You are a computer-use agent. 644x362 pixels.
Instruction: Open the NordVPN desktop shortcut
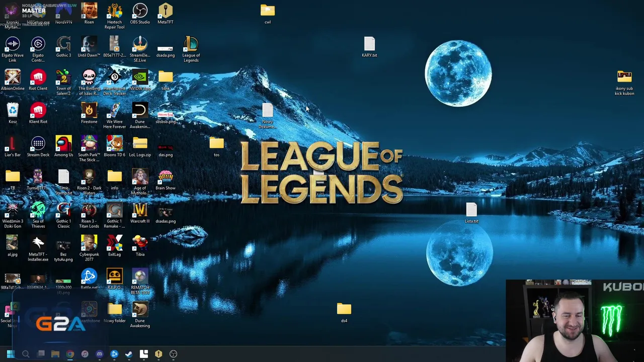[x=63, y=14]
